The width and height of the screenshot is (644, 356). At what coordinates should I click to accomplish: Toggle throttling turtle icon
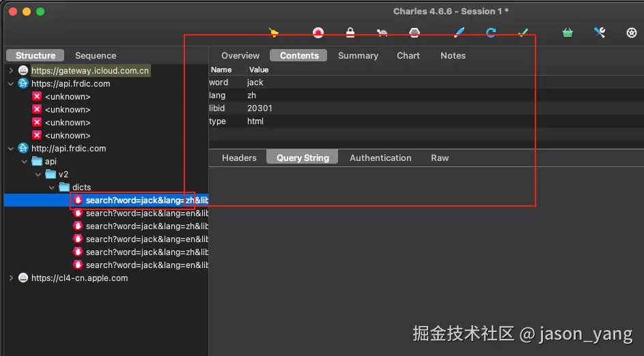pyautogui.click(x=382, y=33)
